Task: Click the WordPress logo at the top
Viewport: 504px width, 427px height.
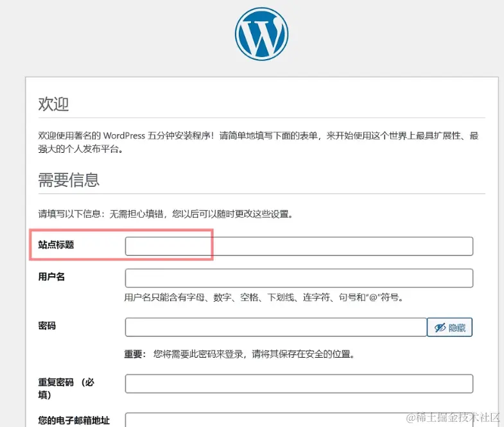Action: click(262, 34)
